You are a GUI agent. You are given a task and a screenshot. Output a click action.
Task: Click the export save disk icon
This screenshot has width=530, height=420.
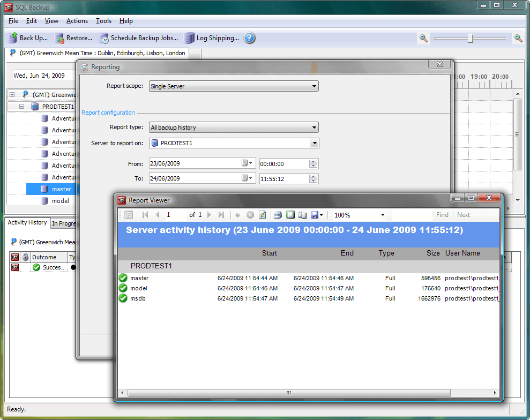[315, 215]
